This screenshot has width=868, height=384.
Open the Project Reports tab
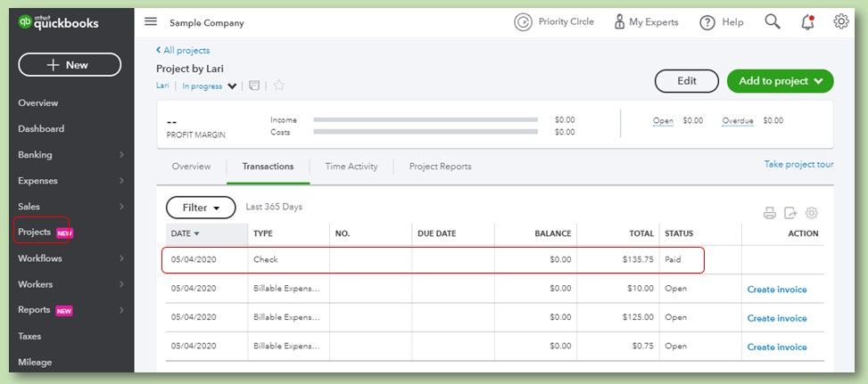(440, 167)
